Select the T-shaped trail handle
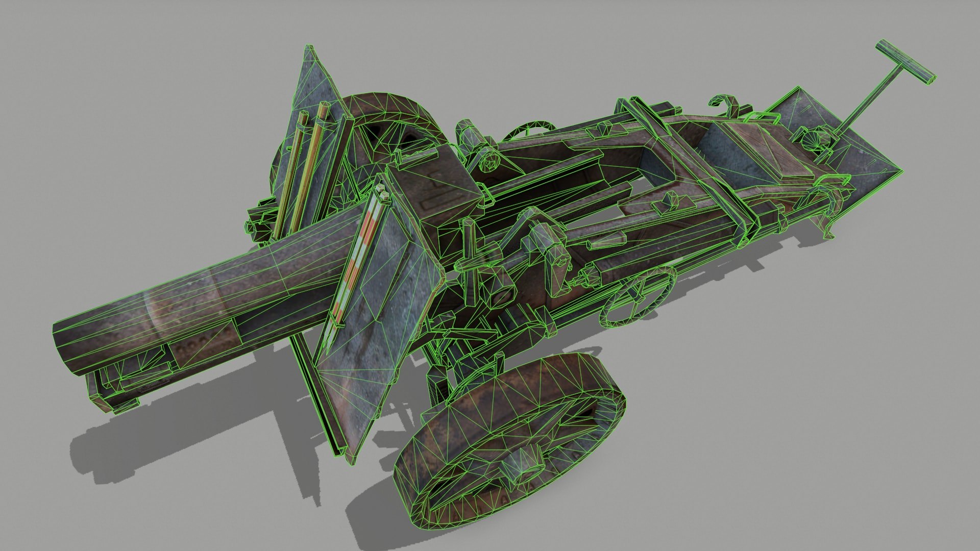Image resolution: width=980 pixels, height=551 pixels. tap(905, 62)
